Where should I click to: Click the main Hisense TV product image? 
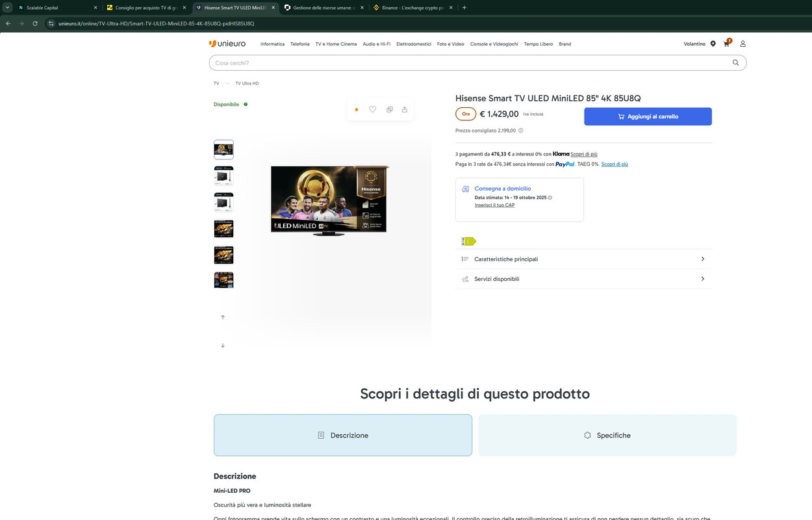(x=329, y=200)
